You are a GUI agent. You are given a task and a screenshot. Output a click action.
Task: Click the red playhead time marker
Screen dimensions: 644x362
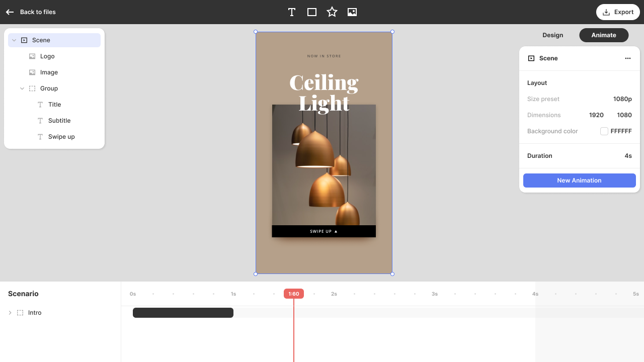(x=294, y=294)
